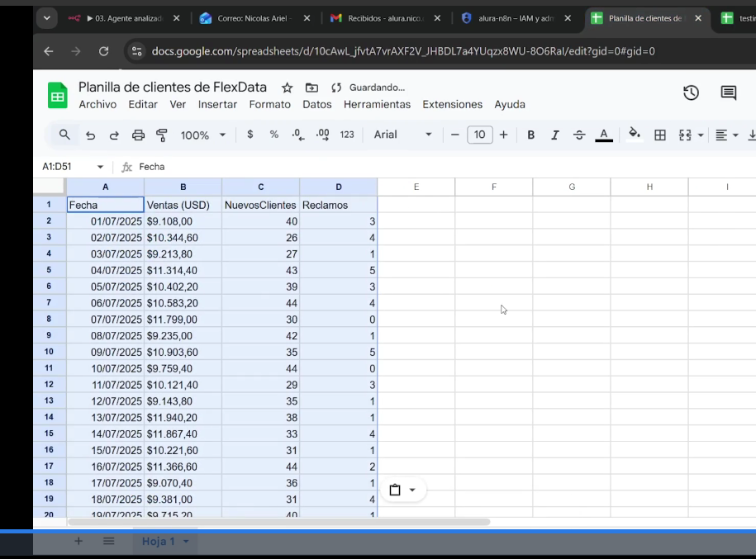Toggle bold formatting
The height and width of the screenshot is (559, 756).
tap(530, 135)
